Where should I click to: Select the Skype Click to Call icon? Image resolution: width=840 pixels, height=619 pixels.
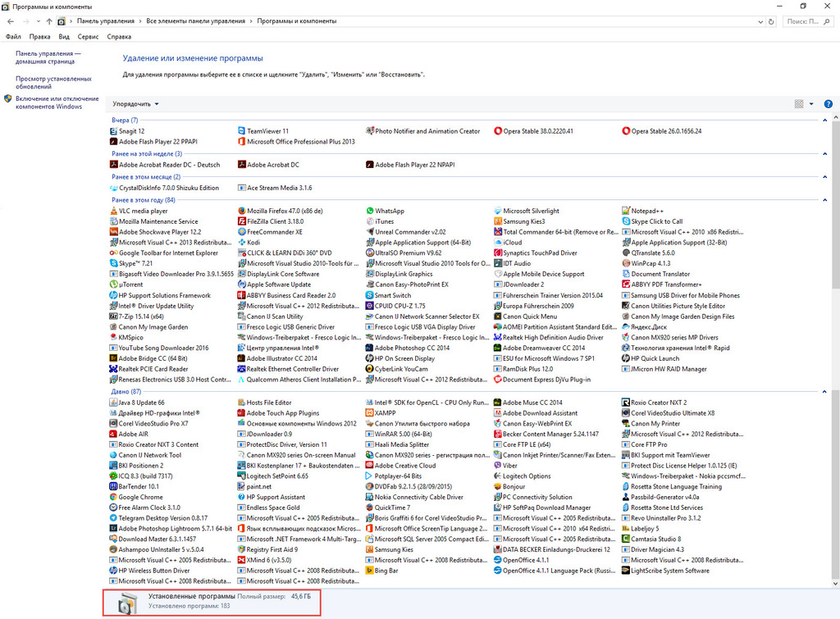coord(626,221)
